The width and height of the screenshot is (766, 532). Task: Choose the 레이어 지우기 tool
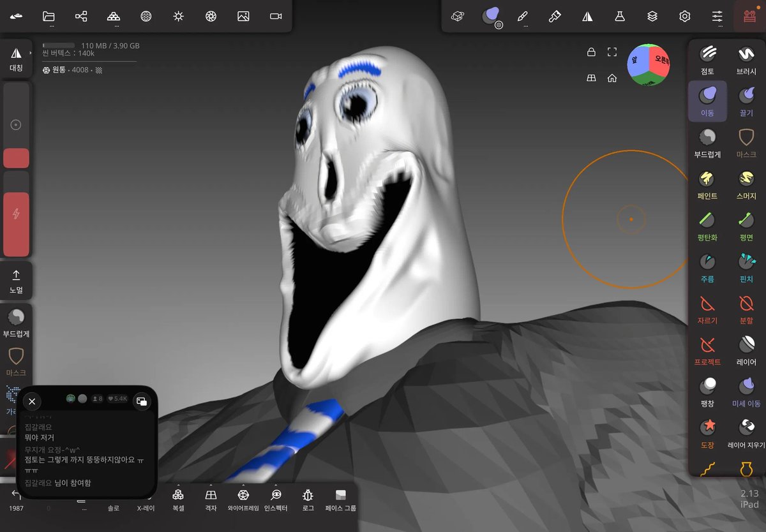pos(746,433)
